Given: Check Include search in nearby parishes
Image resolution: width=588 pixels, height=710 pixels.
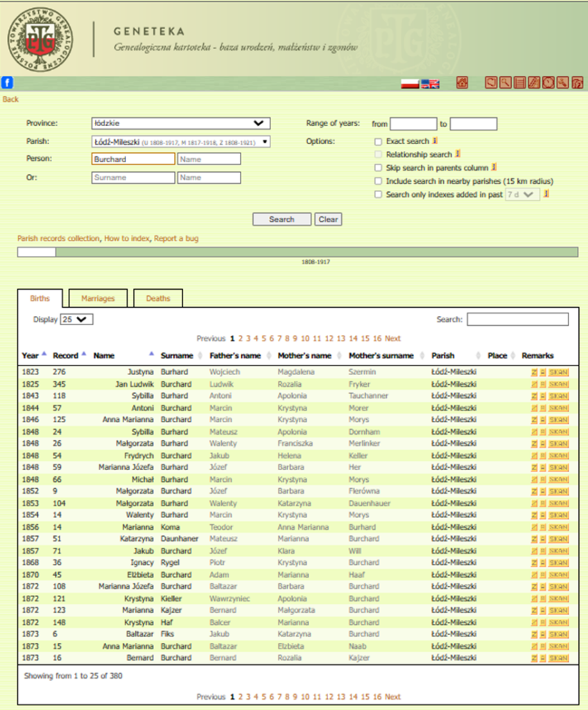Looking at the screenshot, I should [379, 181].
